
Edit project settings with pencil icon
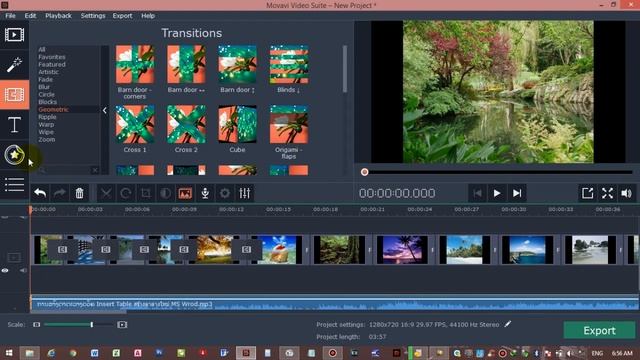507,324
